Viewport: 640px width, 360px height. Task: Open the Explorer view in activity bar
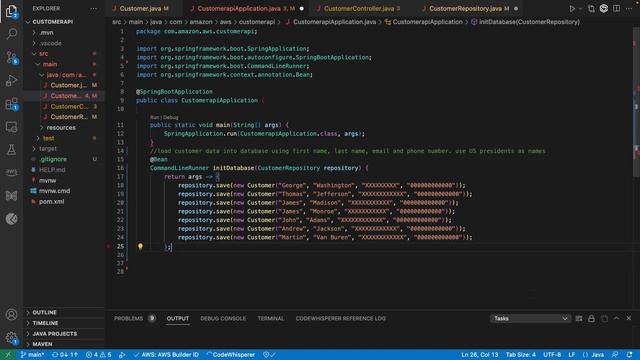pyautogui.click(x=11, y=11)
